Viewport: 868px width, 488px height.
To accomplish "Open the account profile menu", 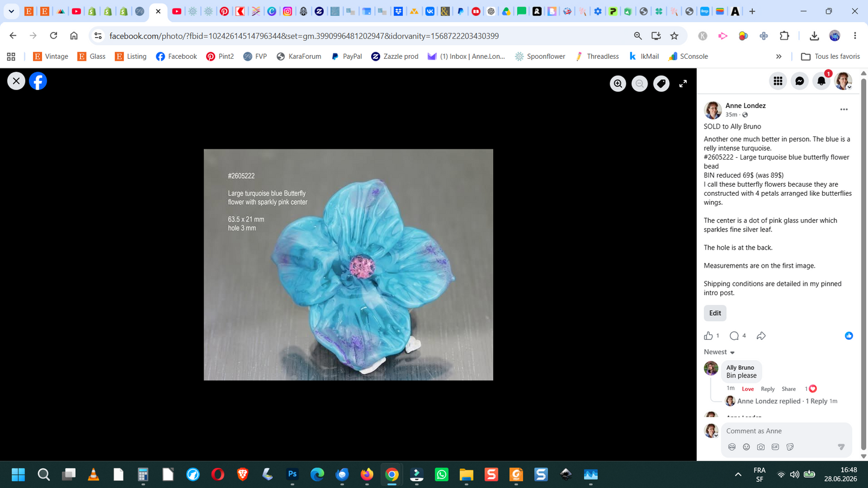I will 843,81.
